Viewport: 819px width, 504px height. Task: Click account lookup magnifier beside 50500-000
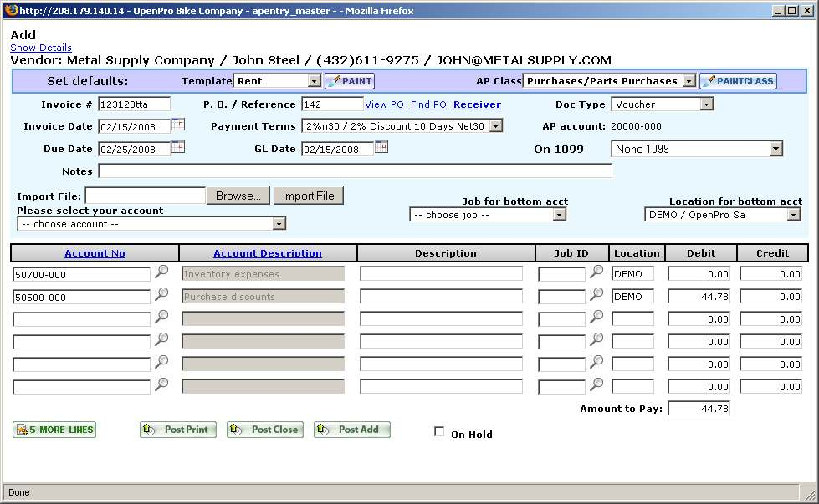[x=162, y=294]
